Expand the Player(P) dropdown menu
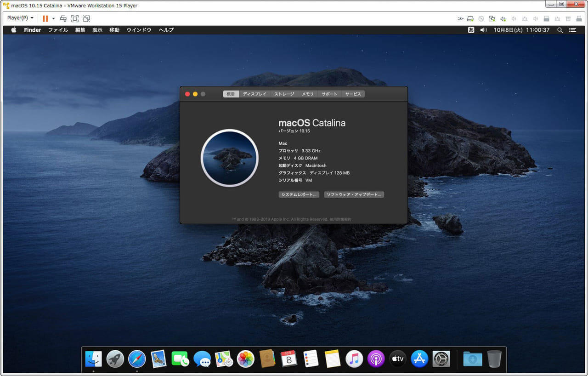Image resolution: width=588 pixels, height=376 pixels. tap(20, 18)
